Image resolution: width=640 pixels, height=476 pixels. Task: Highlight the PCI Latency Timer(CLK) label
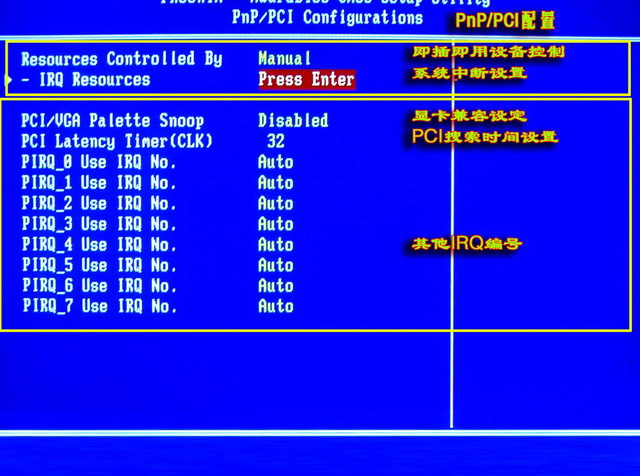pyautogui.click(x=117, y=141)
